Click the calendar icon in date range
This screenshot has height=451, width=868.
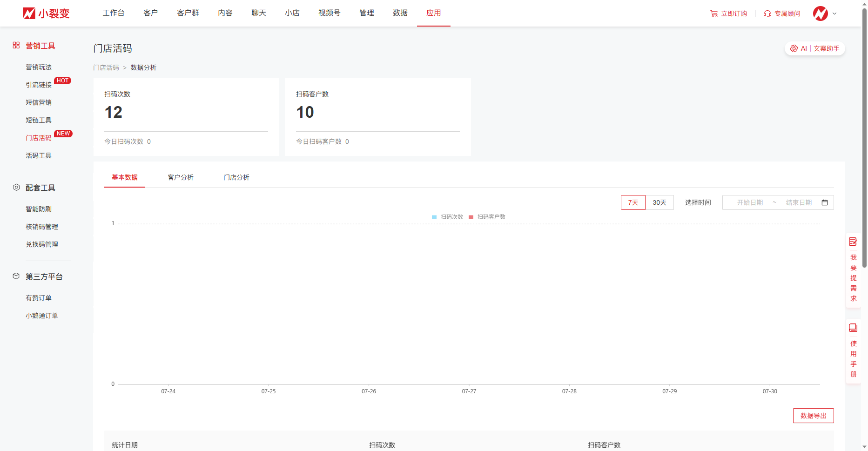pyautogui.click(x=825, y=203)
